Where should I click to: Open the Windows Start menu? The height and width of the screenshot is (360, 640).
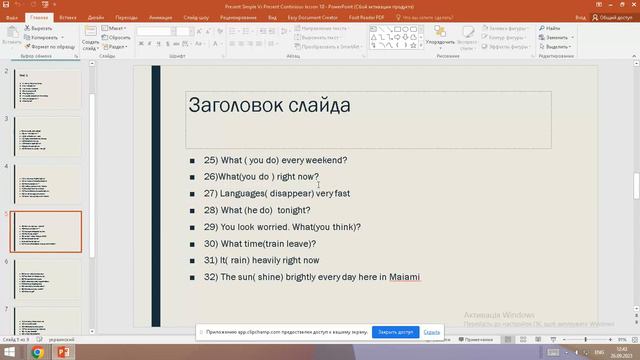point(9,352)
